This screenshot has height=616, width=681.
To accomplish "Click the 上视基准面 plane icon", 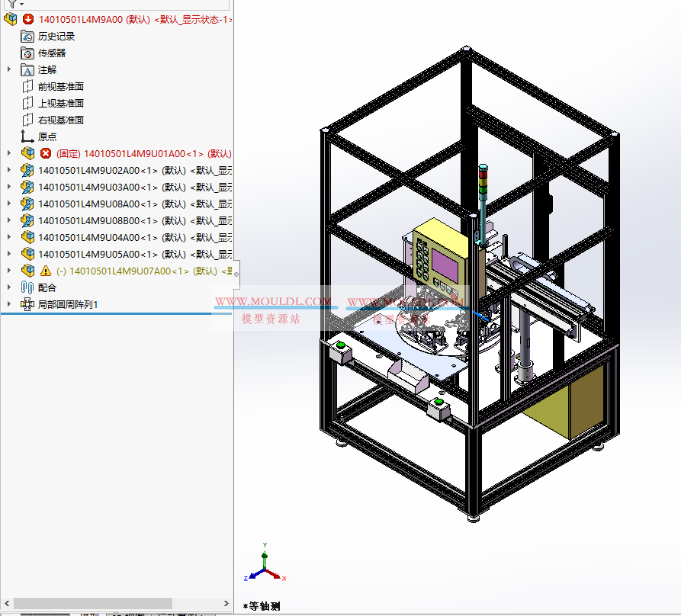I will pyautogui.click(x=27, y=103).
